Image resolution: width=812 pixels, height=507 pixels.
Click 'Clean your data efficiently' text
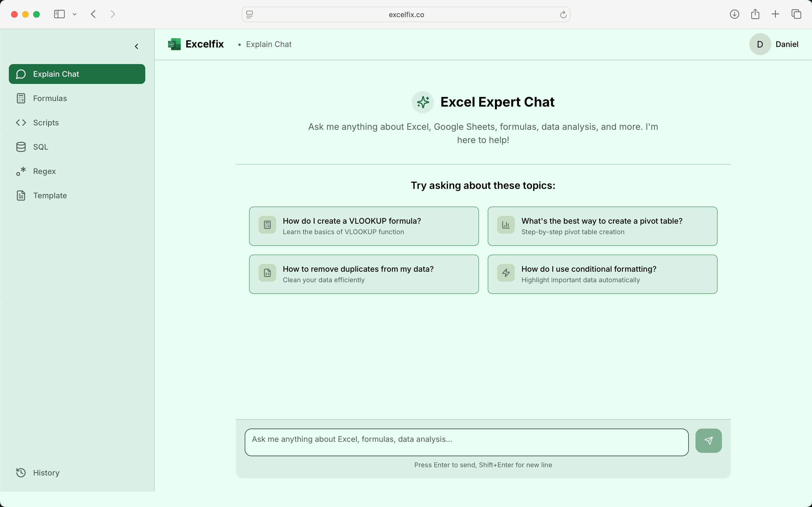pos(323,280)
